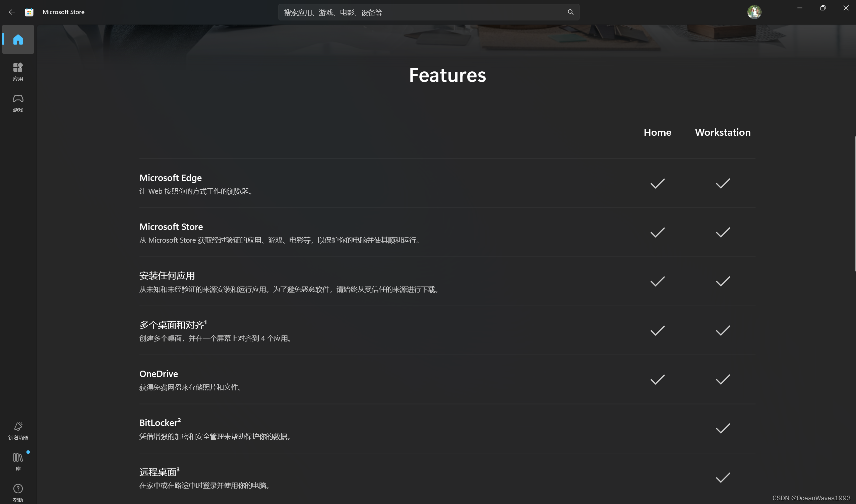Viewport: 856px width, 504px height.
Task: Click the 远程桌面 feature title
Action: coord(158,472)
